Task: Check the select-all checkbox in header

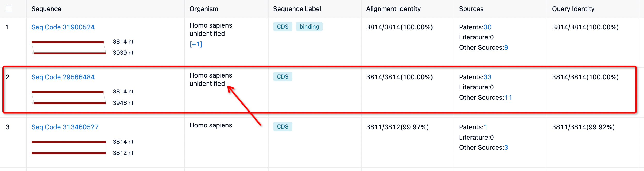Action: [9, 9]
